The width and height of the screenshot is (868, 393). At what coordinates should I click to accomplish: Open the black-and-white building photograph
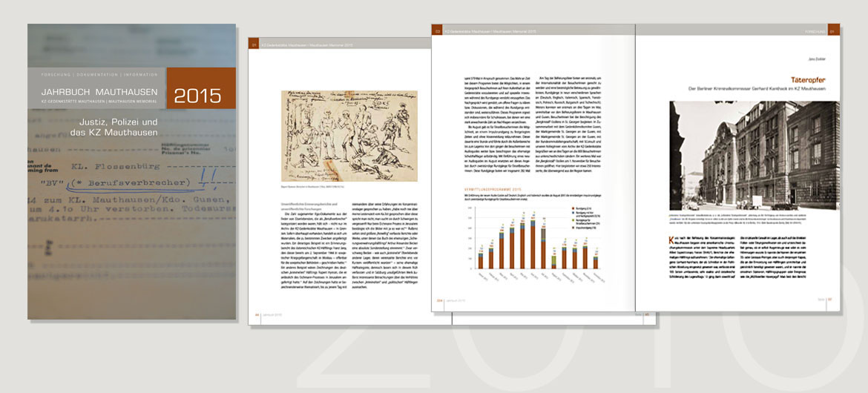[x=754, y=156]
